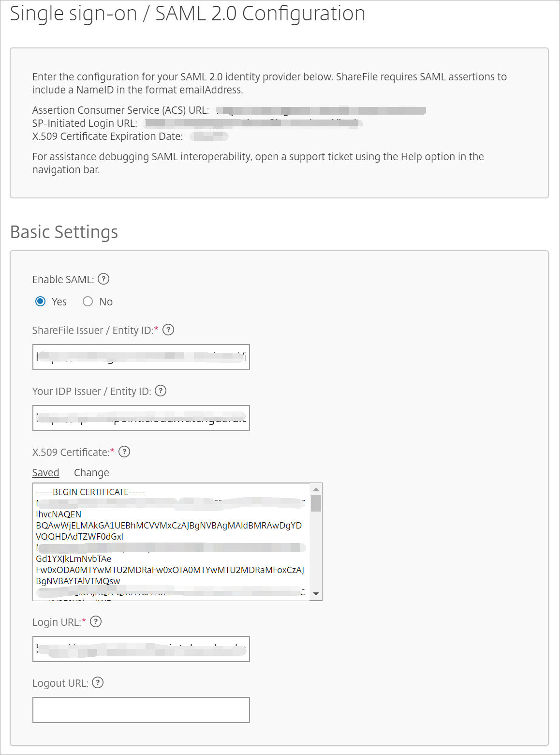Select No to disable SAML
The height and width of the screenshot is (755, 560).
[88, 302]
